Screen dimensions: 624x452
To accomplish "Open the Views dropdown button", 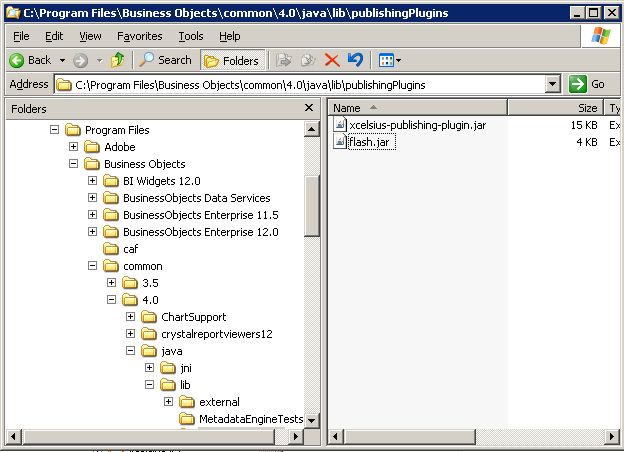I will pos(390,60).
